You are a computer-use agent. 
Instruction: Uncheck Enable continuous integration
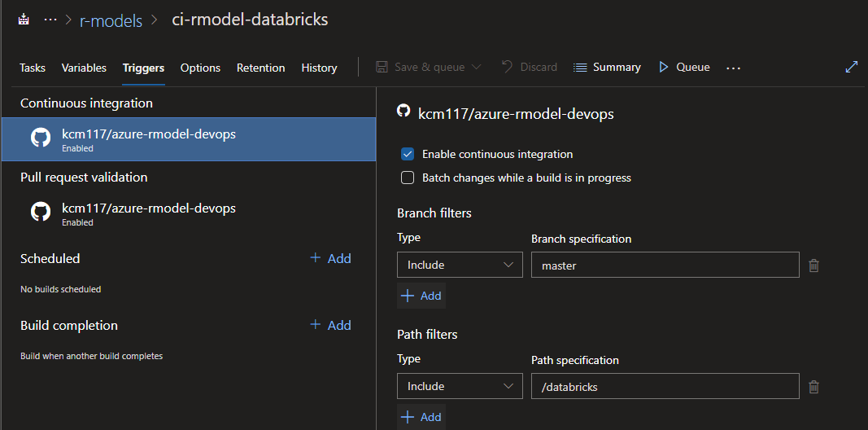coord(408,154)
